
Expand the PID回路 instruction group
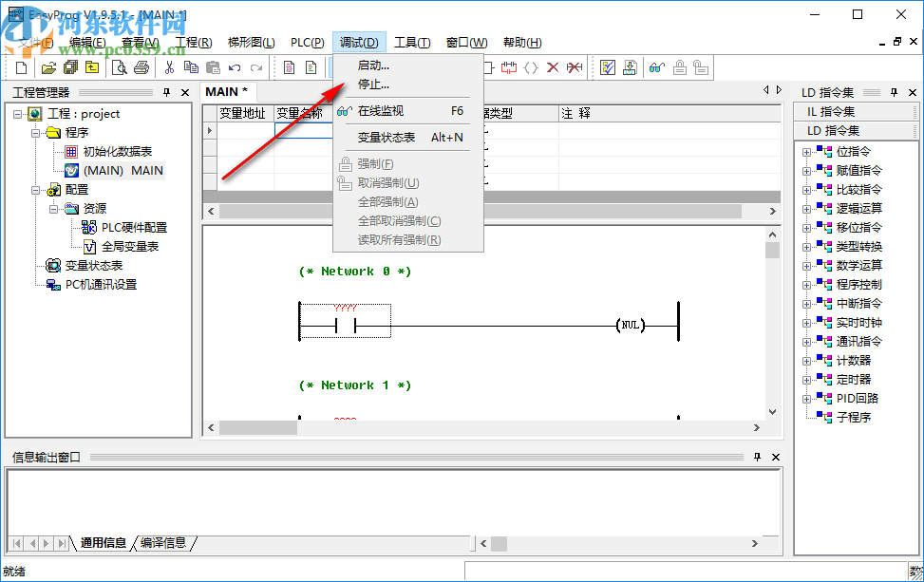click(806, 399)
